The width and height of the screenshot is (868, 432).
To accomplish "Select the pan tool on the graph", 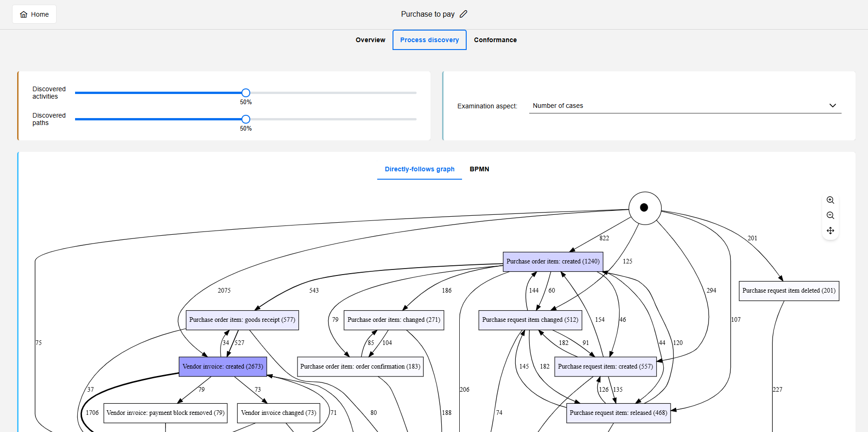I will tap(830, 231).
